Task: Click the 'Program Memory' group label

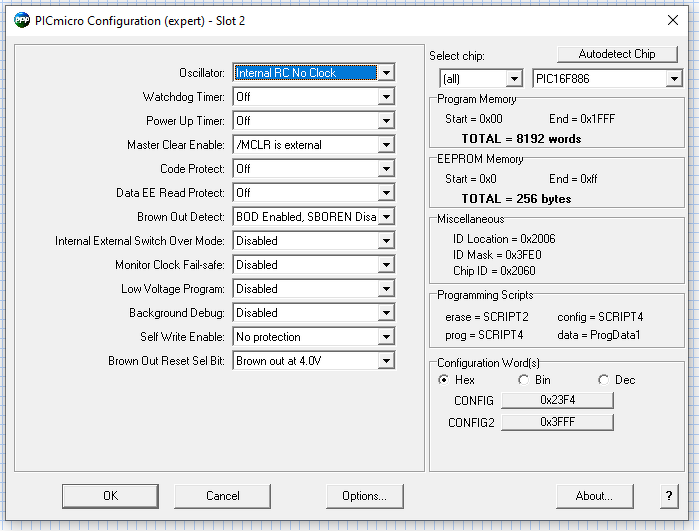Action: (x=477, y=99)
